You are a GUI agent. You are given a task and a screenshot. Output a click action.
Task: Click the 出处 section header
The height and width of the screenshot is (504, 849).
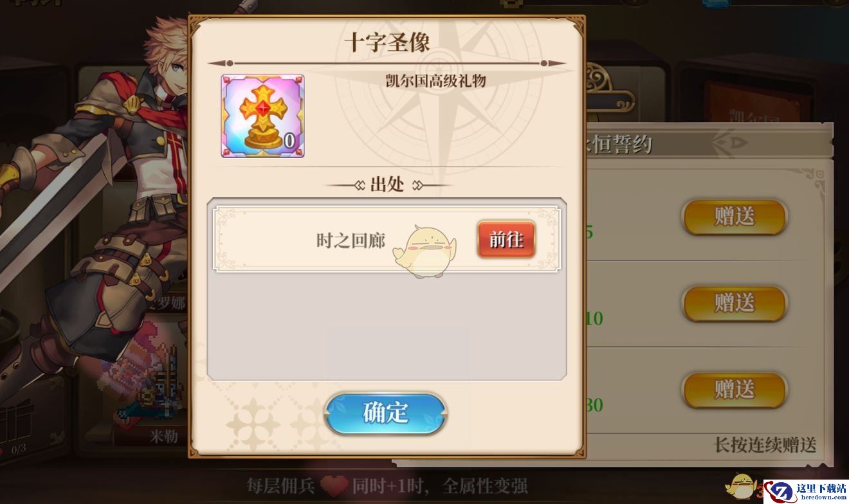click(x=387, y=185)
